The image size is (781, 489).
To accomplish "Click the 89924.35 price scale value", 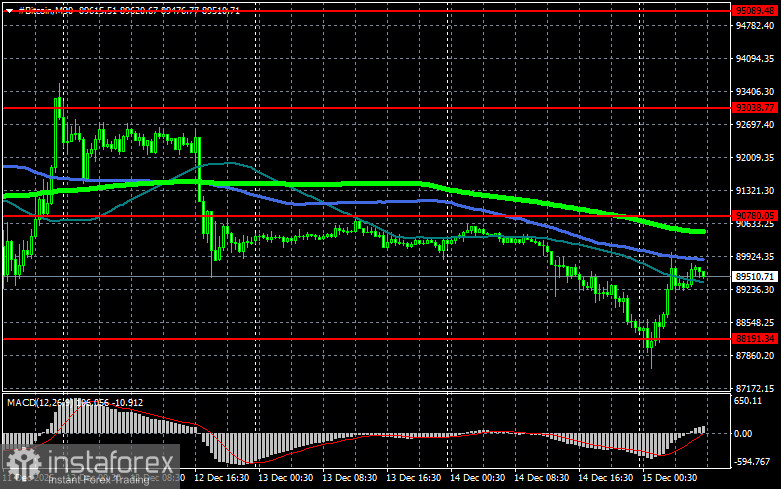I will [755, 256].
